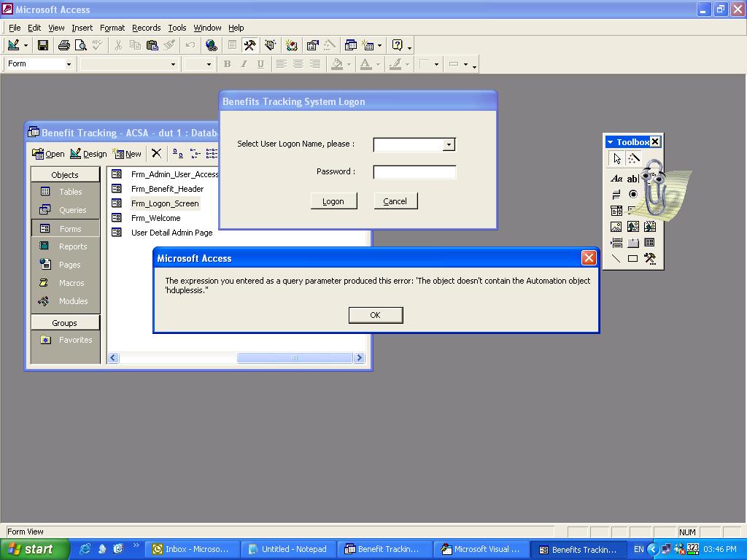Select the Reports object category
The image size is (747, 560).
coord(65,246)
